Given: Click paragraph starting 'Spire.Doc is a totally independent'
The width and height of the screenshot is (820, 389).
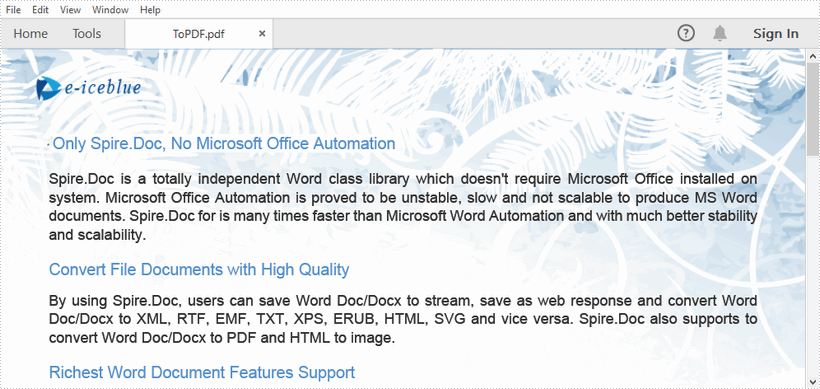Looking at the screenshot, I should [403, 207].
